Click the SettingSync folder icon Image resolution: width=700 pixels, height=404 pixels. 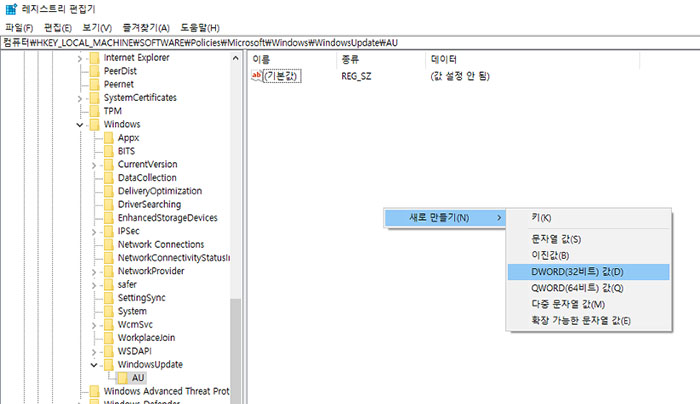[109, 298]
